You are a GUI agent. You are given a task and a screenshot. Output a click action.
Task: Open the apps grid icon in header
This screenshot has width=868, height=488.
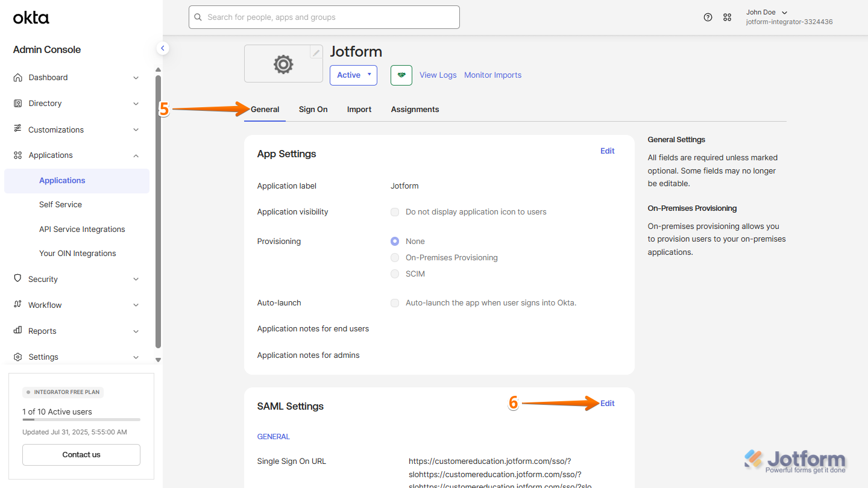(727, 17)
